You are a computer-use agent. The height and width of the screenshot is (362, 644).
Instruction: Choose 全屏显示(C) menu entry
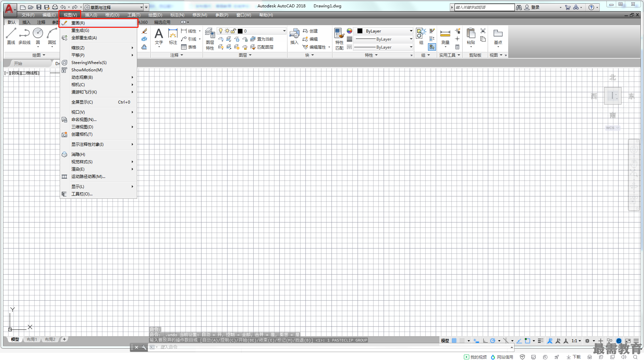coord(98,102)
